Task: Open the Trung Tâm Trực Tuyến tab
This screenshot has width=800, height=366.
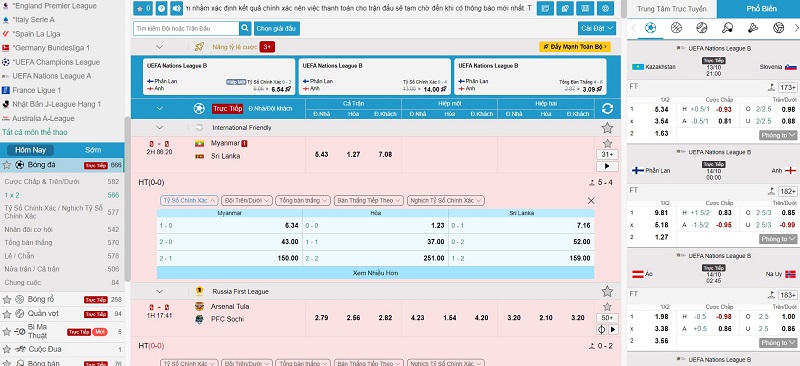Action: pyautogui.click(x=672, y=9)
